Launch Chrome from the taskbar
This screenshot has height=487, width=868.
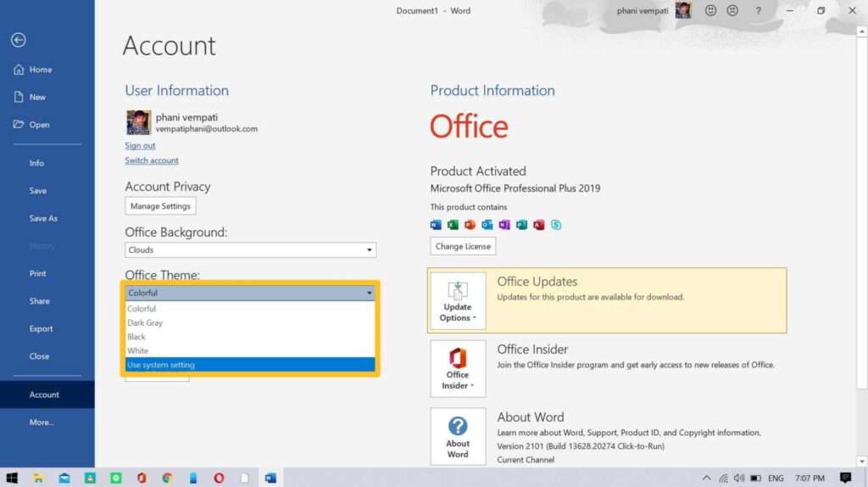tap(167, 478)
